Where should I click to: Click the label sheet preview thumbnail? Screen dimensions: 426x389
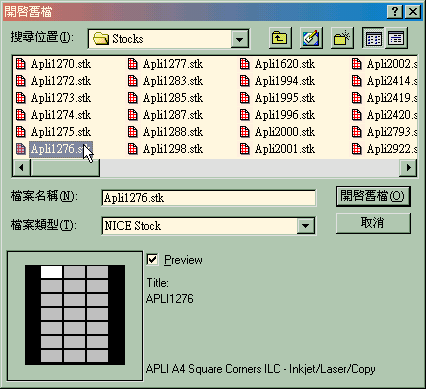pos(75,315)
